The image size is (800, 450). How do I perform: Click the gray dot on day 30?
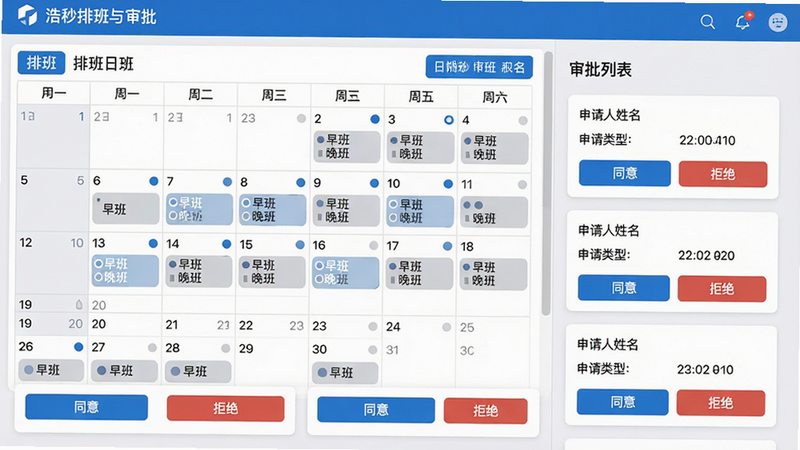(372, 349)
